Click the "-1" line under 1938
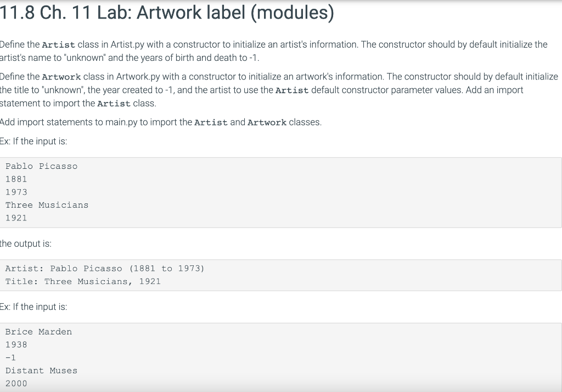 10,357
